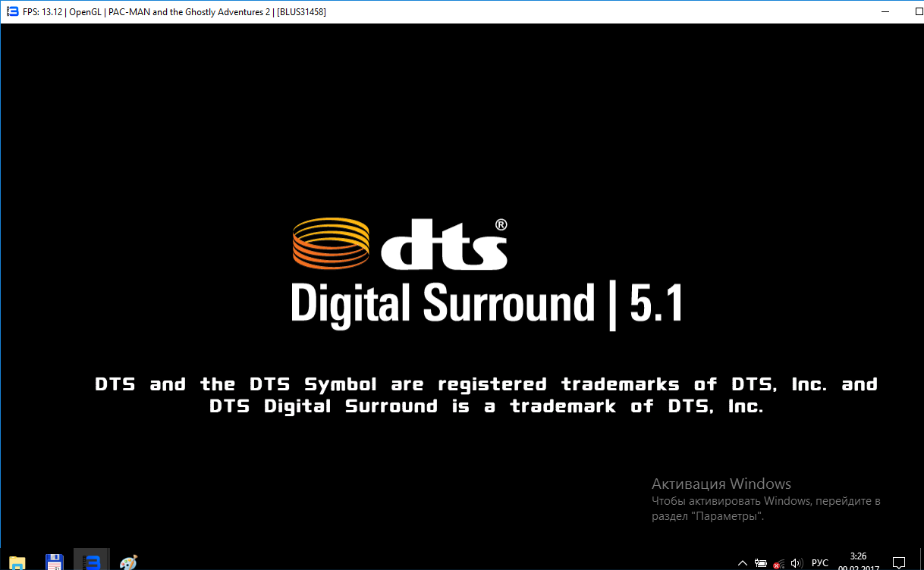Select the RPCS3 emulator taskbar button
The height and width of the screenshot is (570, 924).
[92, 562]
